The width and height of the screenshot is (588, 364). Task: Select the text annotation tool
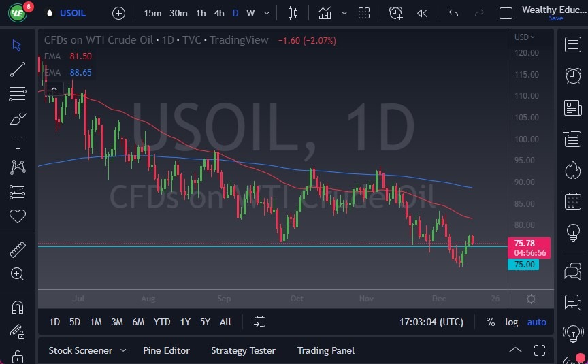click(18, 142)
